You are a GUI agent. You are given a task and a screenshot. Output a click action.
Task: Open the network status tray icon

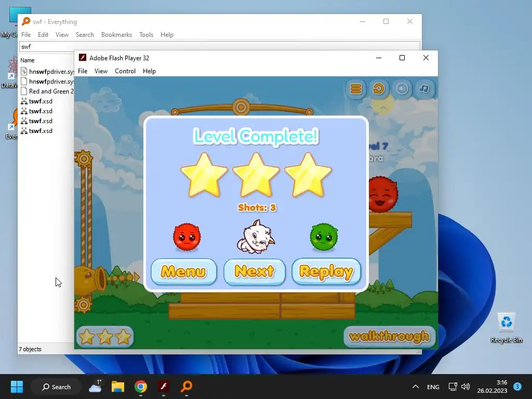[453, 387]
